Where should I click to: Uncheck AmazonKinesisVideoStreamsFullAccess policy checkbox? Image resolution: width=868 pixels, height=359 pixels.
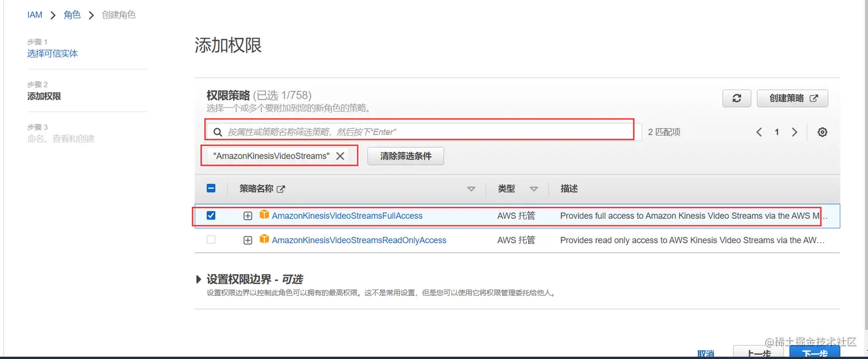[211, 215]
